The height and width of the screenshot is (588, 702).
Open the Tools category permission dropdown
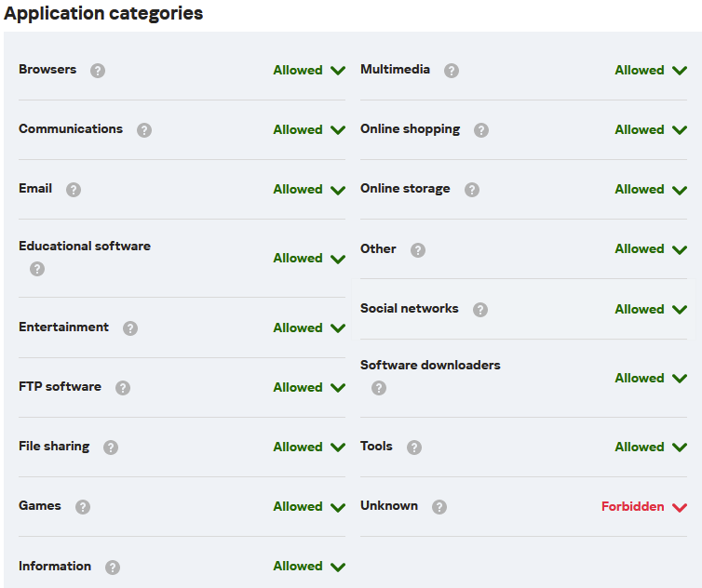tap(651, 448)
